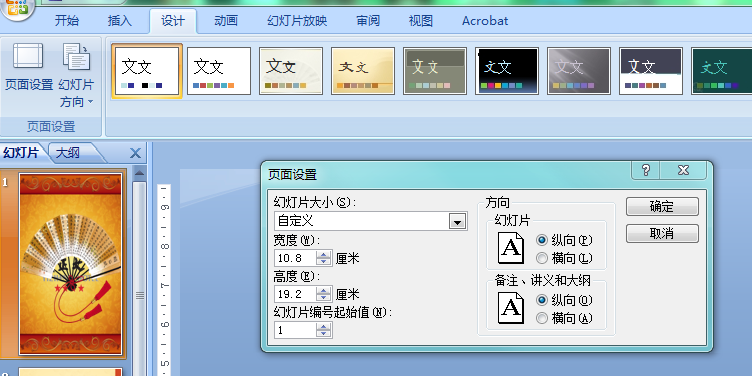Apply the gray light-ray theme thumbnail
The width and height of the screenshot is (752, 376).
click(x=578, y=71)
